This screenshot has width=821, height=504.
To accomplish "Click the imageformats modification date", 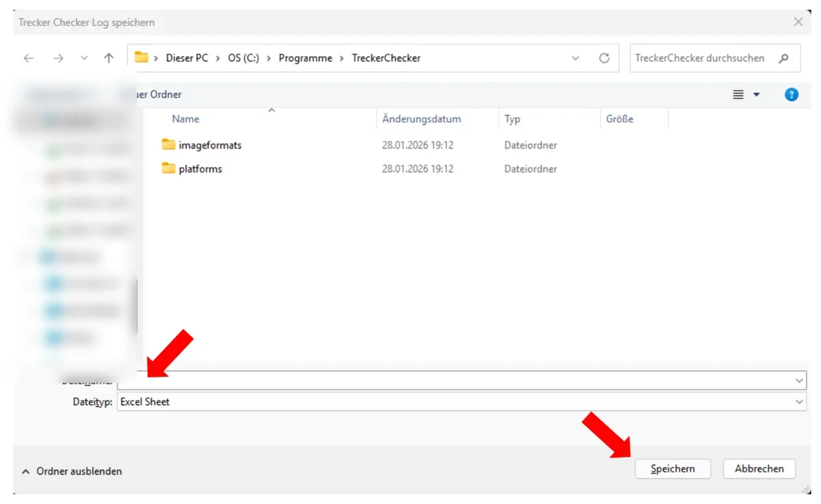I will [418, 145].
